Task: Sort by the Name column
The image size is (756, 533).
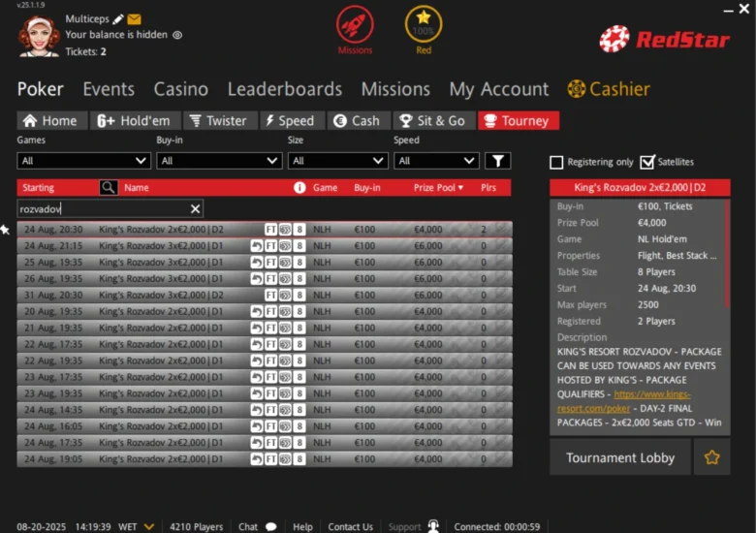Action: pos(137,188)
